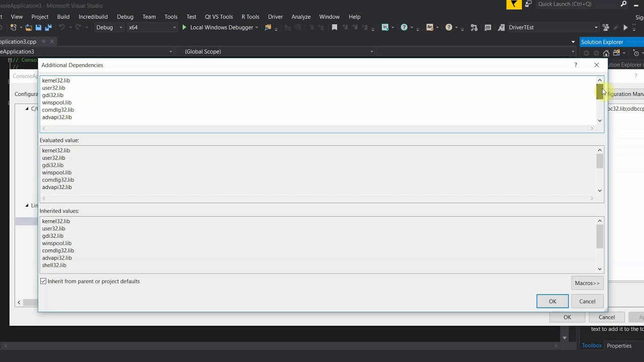This screenshot has width=644, height=362.
Task: Collapse the C/C++ tree node arrow
Action: [x=27, y=109]
